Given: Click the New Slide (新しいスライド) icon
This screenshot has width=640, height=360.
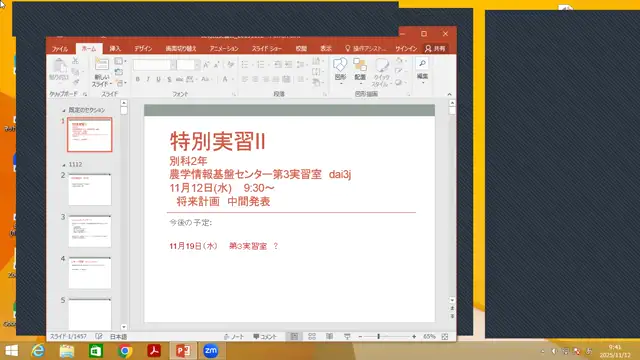Looking at the screenshot, I should [101, 64].
